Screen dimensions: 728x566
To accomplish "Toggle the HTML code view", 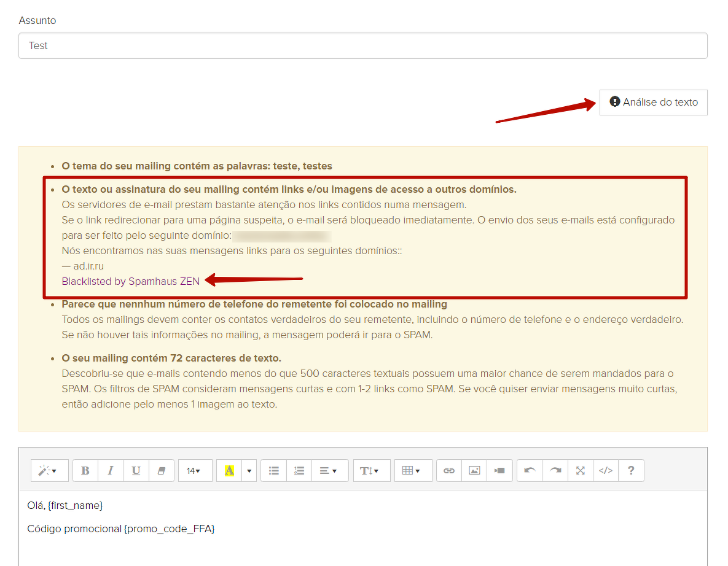I will [606, 471].
